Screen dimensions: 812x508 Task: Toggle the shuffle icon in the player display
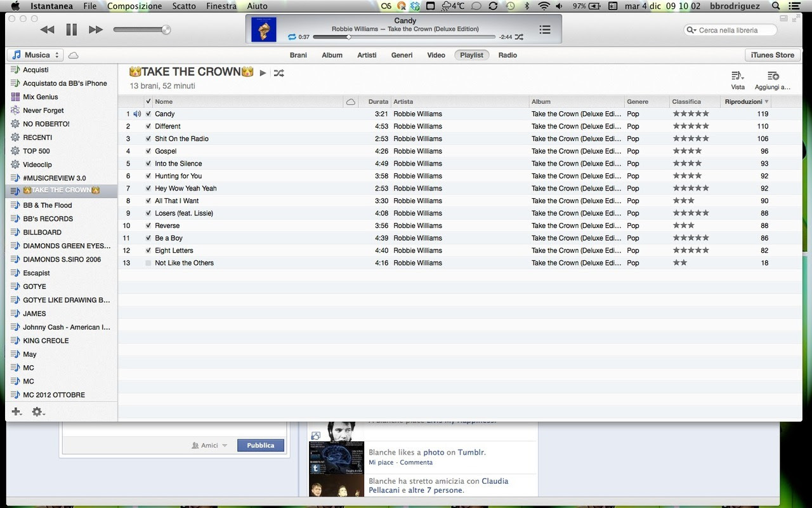519,37
